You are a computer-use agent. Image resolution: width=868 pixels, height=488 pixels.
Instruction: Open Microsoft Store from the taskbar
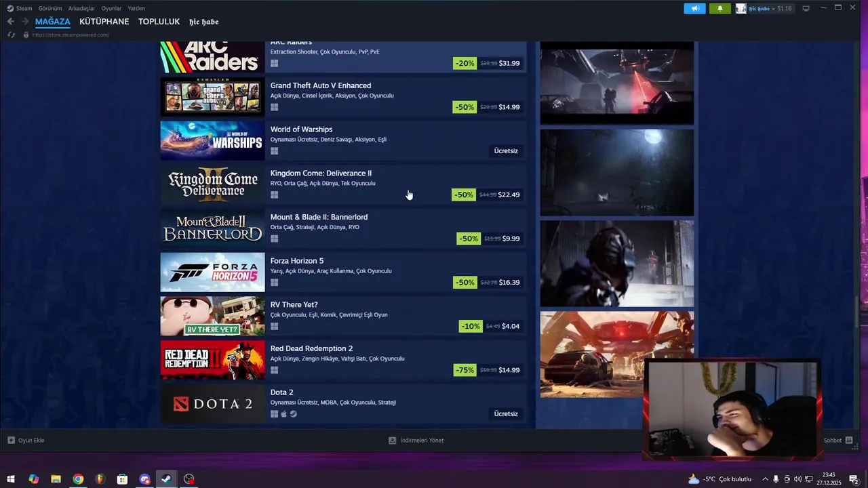pos(122,479)
